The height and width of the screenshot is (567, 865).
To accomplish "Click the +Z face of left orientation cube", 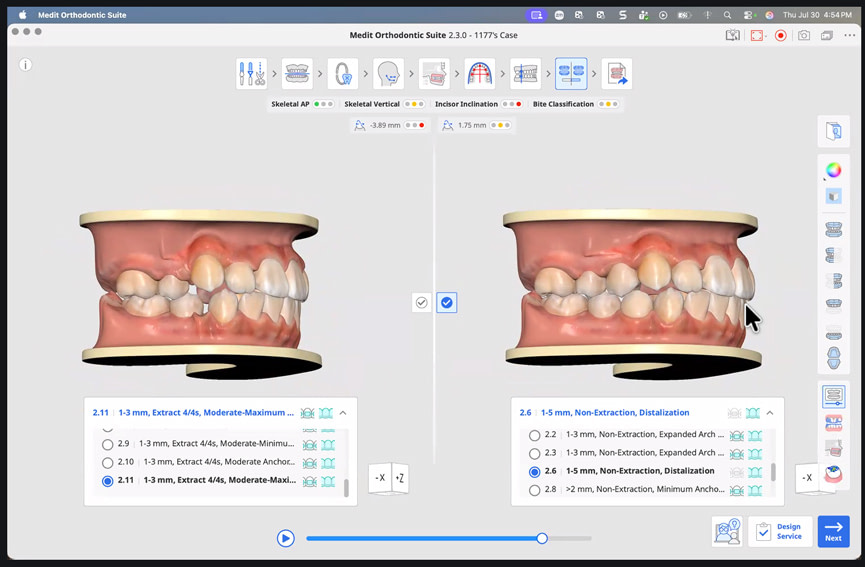I will click(x=399, y=478).
